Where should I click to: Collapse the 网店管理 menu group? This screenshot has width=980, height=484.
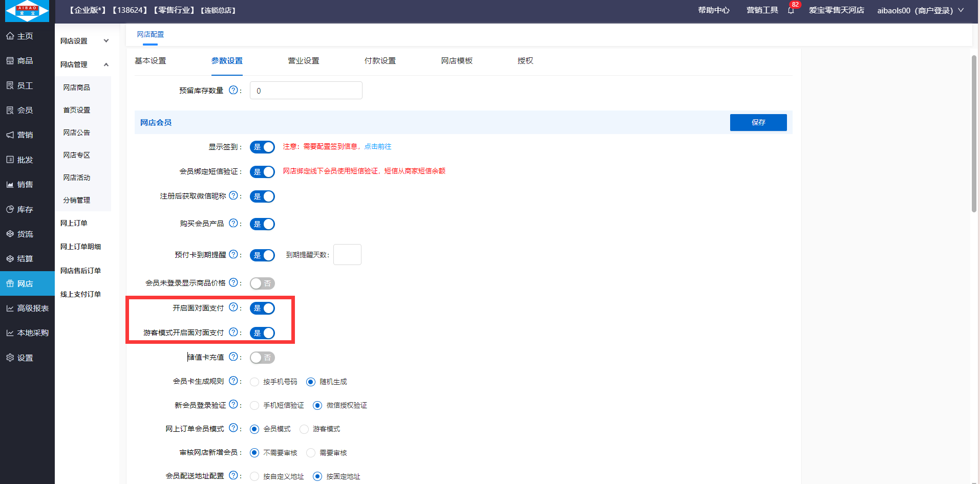(x=84, y=64)
